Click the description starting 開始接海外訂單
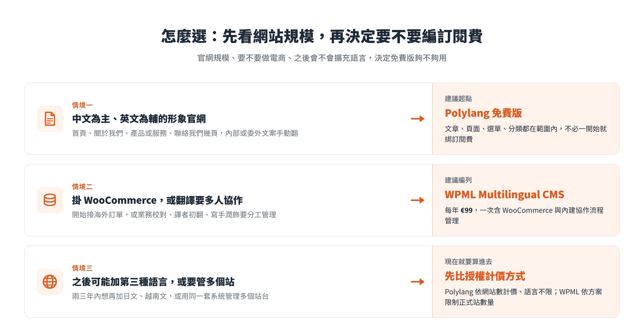Screen dimensions: 644x324 tap(174, 215)
